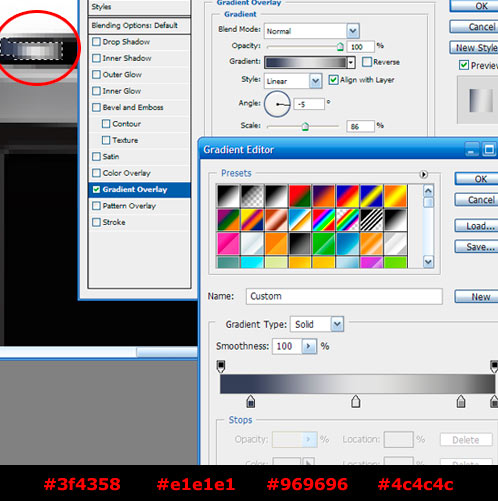The width and height of the screenshot is (498, 501).
Task: Click the right opacity stop above gradient bar
Action: point(494,366)
